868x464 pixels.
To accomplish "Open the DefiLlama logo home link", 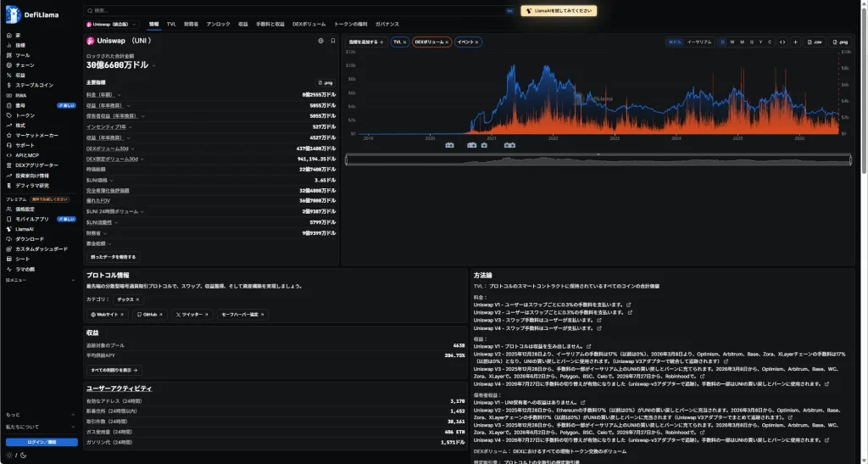I will pos(31,14).
